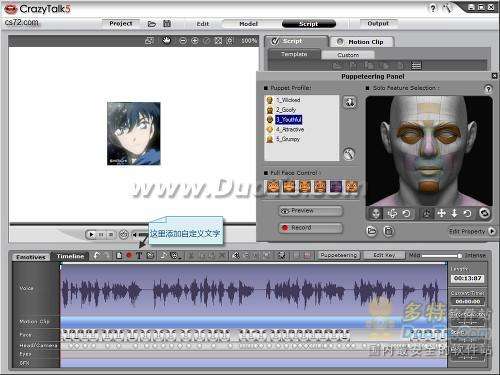Zoom out with the minus magnifier icon
Viewport: 500px width, 375px height.
point(183,41)
